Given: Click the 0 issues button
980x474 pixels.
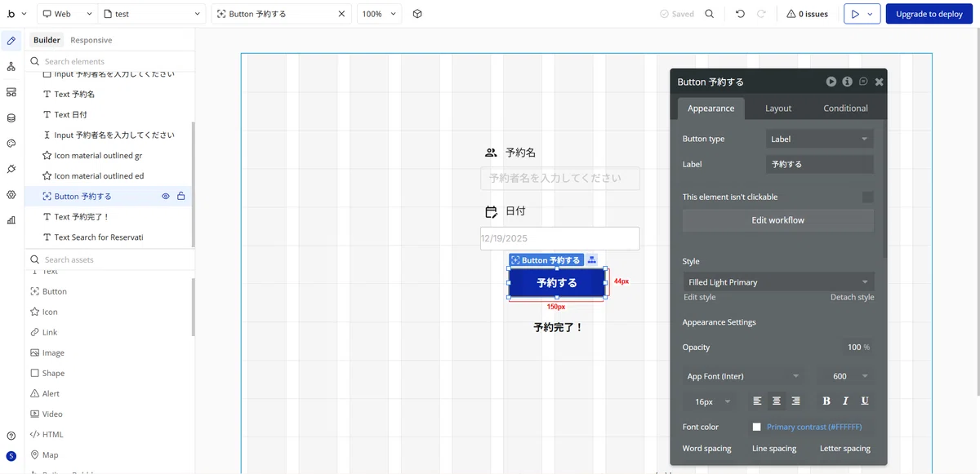Looking at the screenshot, I should [808, 14].
